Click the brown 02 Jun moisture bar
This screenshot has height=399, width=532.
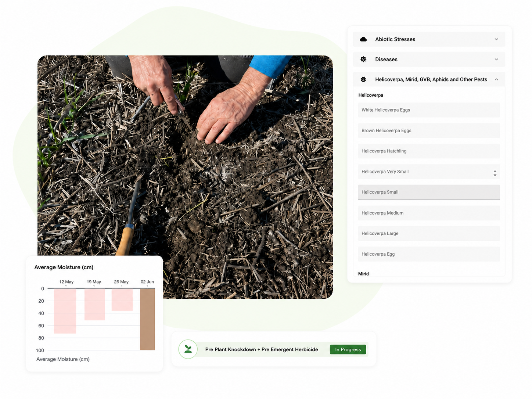147,319
